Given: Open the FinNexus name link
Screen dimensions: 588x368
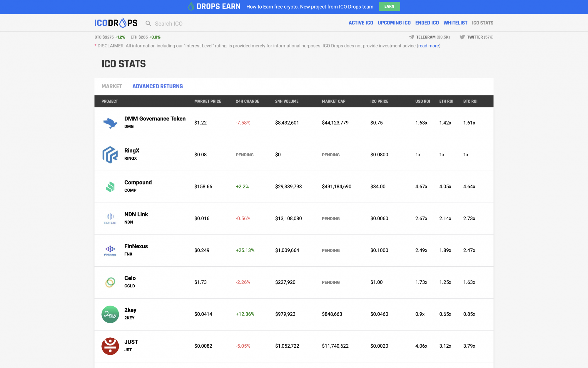Looking at the screenshot, I should (x=136, y=246).
